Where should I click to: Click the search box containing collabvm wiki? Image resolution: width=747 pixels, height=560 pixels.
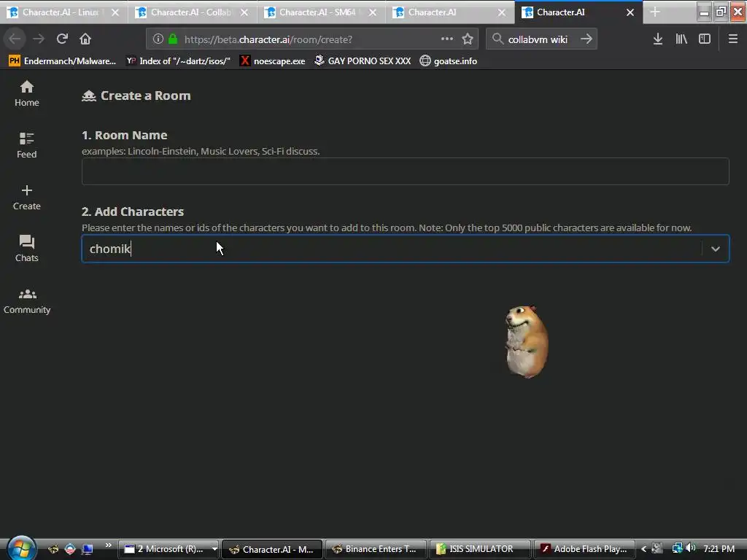coord(541,39)
